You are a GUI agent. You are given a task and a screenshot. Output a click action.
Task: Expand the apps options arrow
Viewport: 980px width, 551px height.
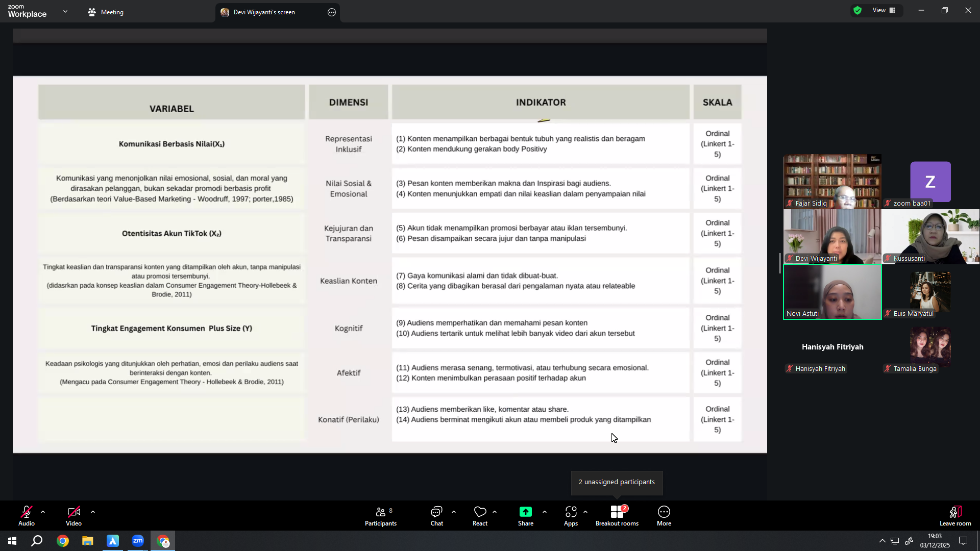point(585,512)
